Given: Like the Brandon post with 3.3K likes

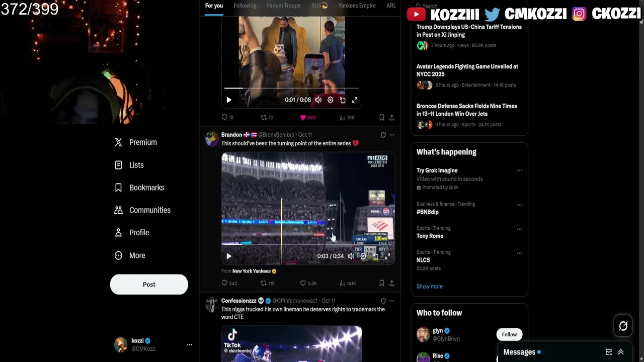Looking at the screenshot, I should tap(308, 283).
